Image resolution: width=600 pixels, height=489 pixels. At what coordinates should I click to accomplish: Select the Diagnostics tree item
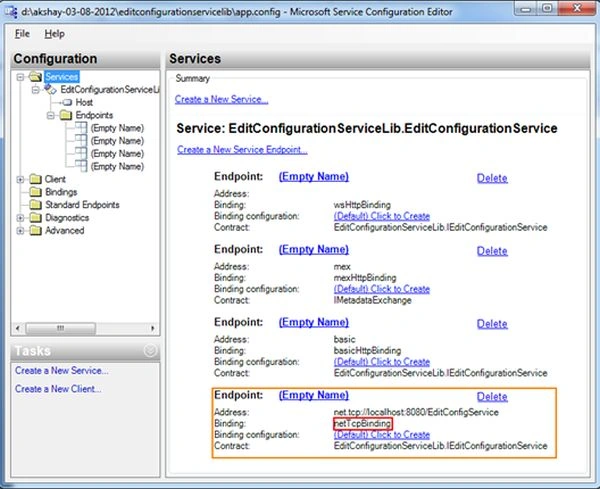[67, 218]
